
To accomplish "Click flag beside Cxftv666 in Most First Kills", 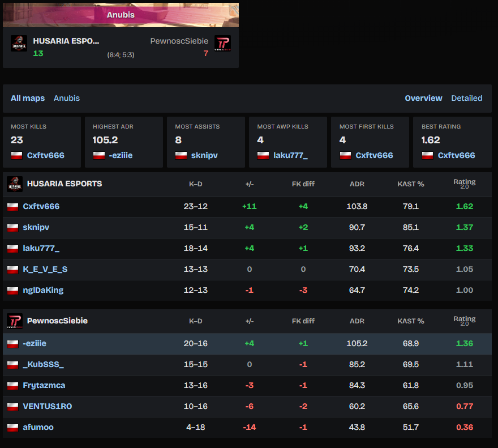I will click(345, 156).
